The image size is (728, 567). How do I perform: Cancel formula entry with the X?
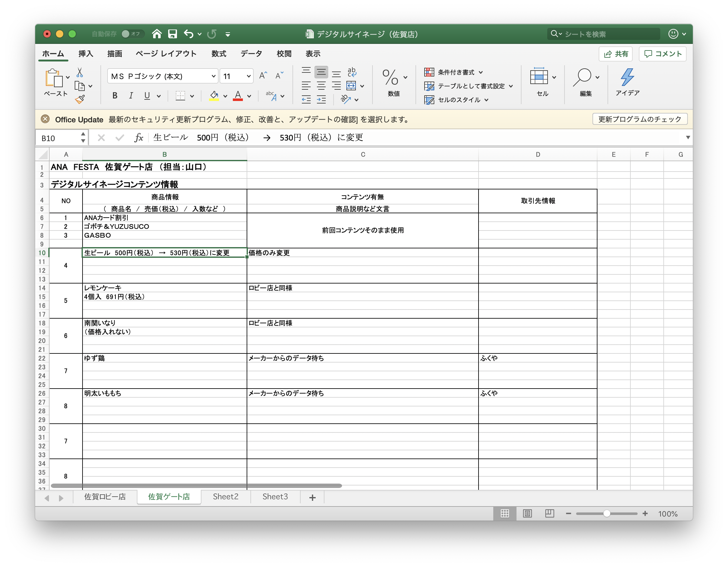pos(101,138)
